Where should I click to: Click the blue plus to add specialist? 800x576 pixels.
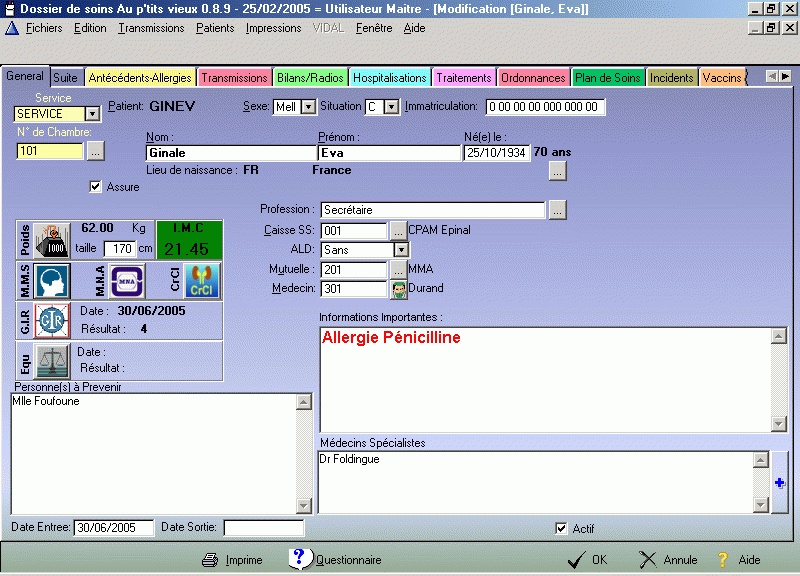780,483
